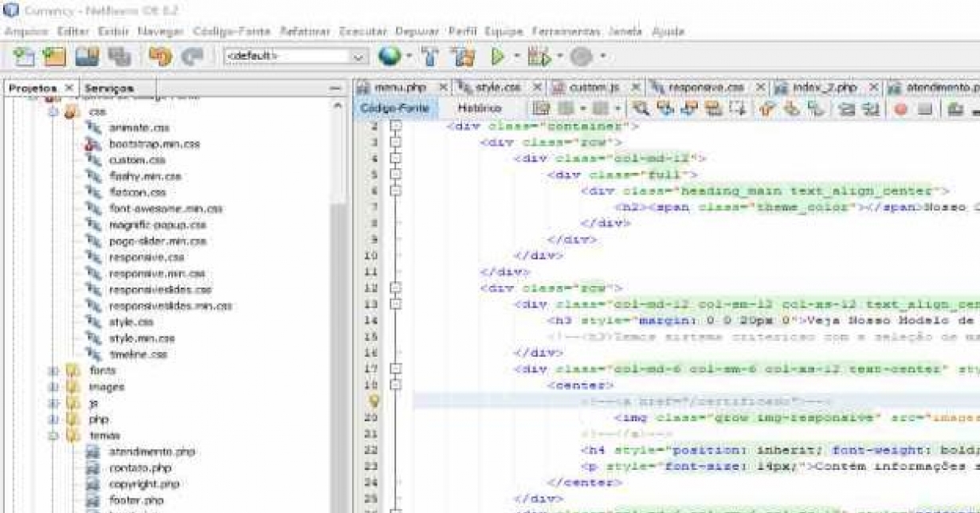This screenshot has width=980, height=513.
Task: Click the Build Project hammer icon
Action: pyautogui.click(x=430, y=57)
